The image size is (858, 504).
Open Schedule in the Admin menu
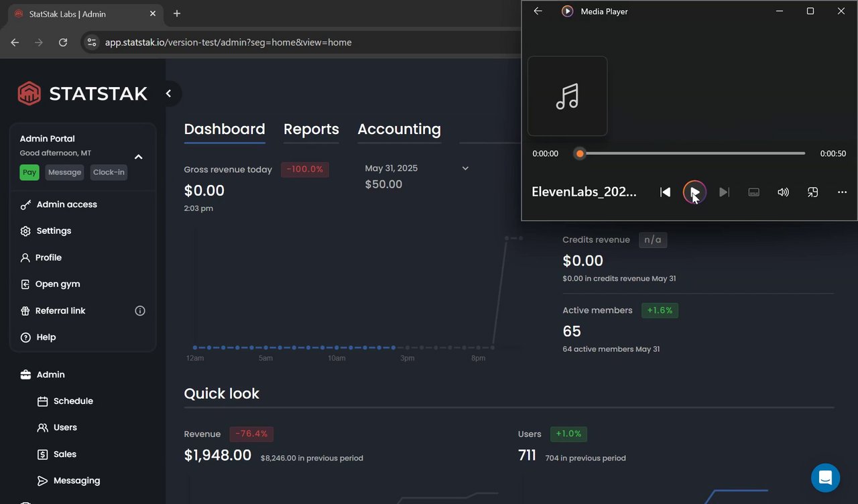(x=73, y=401)
